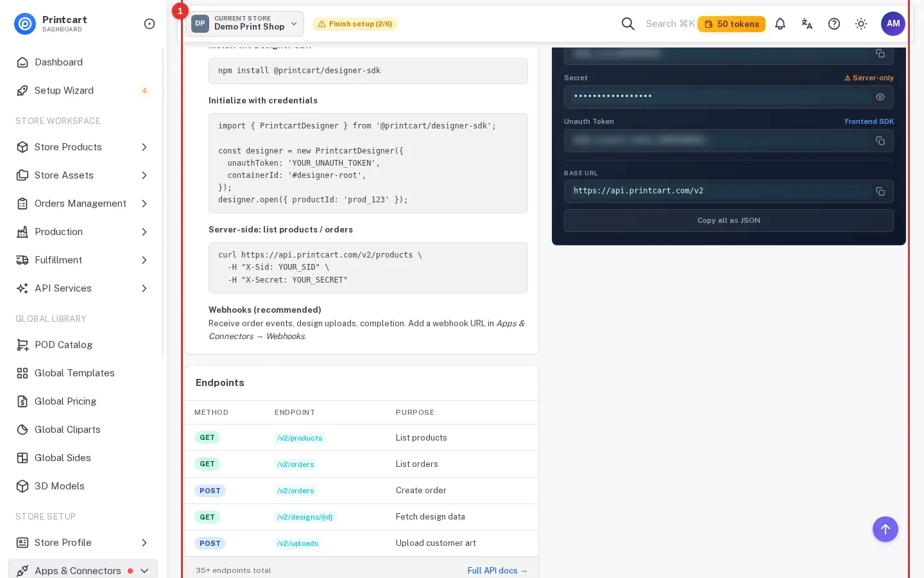Open Dashboard in sidebar
Screen dimensions: 924x578
83,62
